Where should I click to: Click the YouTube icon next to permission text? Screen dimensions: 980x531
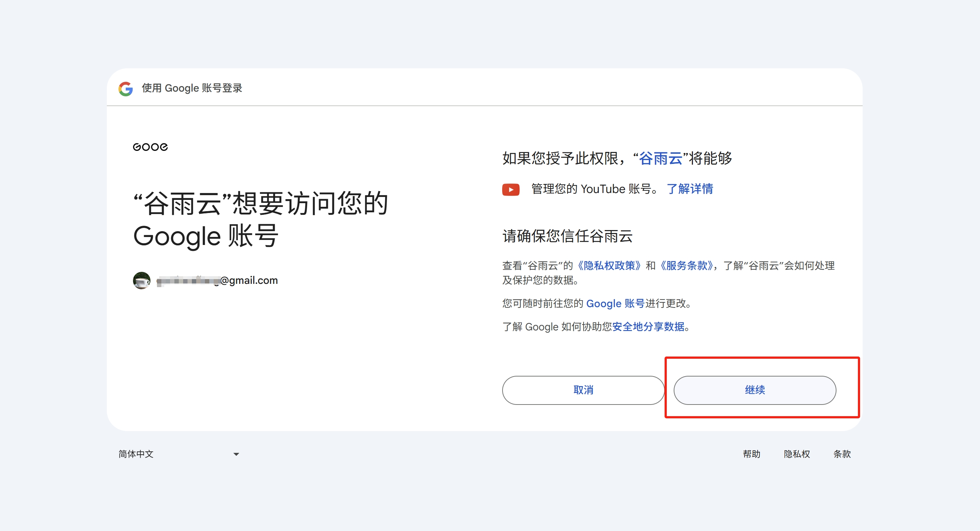pos(511,189)
